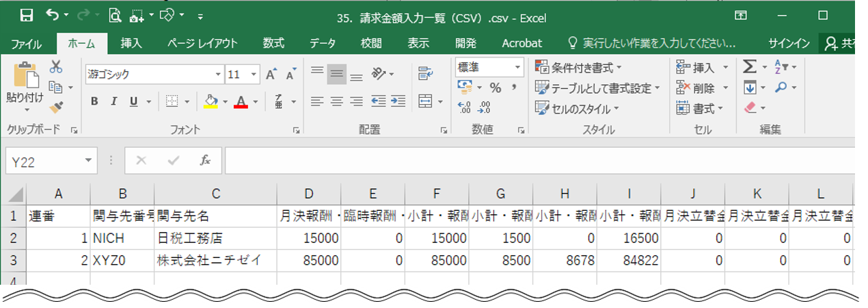Click the Insert Function fx icon
The width and height of the screenshot is (868, 308).
click(x=205, y=160)
